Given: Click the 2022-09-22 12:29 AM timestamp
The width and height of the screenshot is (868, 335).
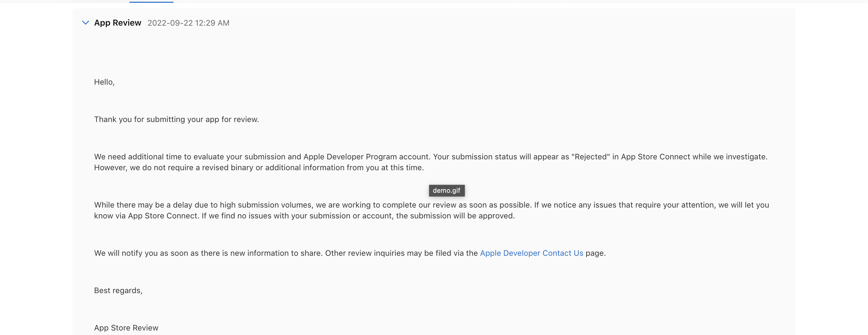Looking at the screenshot, I should pos(188,23).
